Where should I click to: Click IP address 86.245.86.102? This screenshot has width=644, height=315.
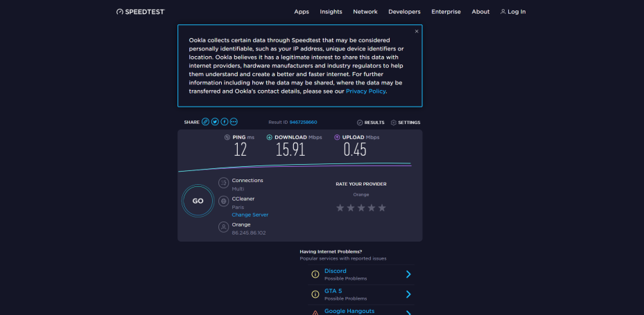(x=248, y=233)
